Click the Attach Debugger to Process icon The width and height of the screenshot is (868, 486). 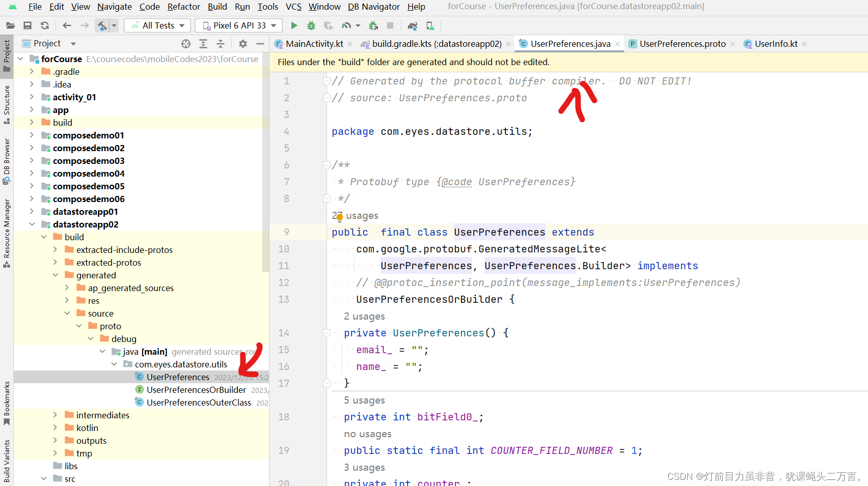[373, 25]
